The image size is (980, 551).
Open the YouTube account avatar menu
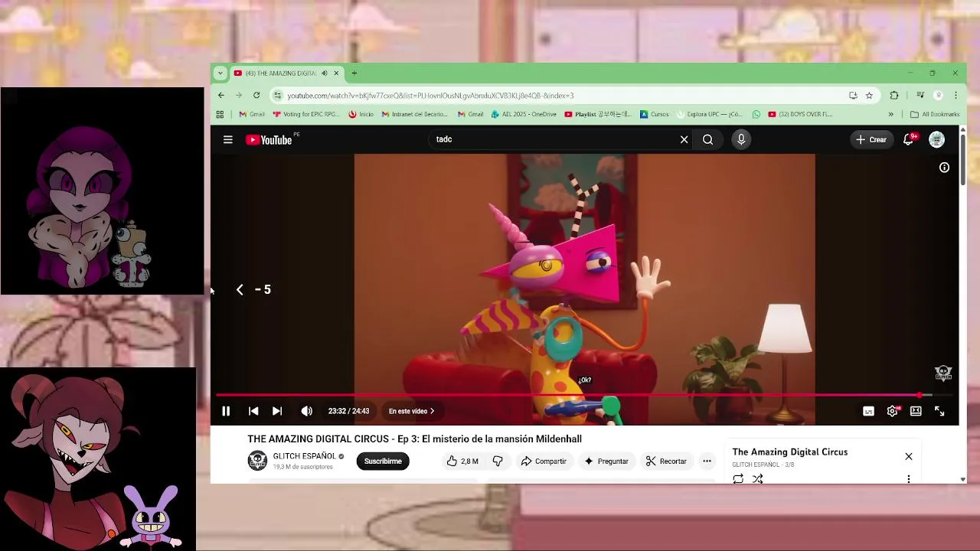click(x=936, y=139)
